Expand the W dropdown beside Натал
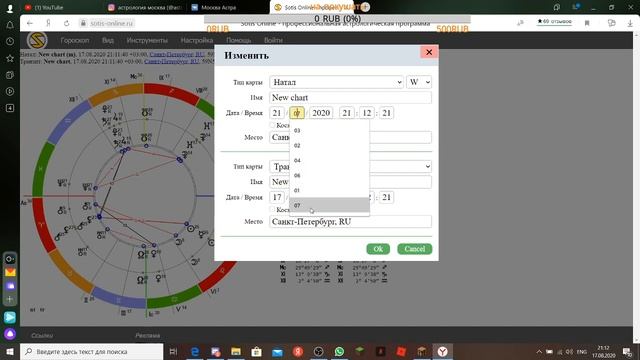The width and height of the screenshot is (640, 360). click(419, 82)
